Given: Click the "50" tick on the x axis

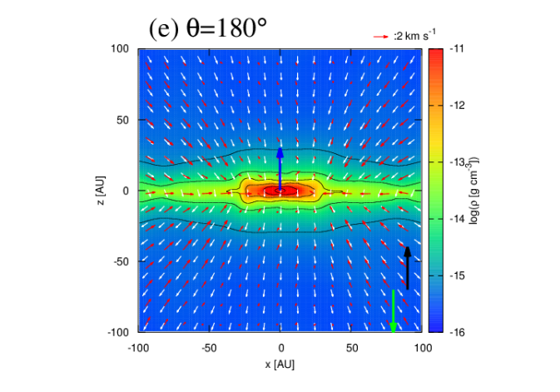Looking at the screenshot, I should [351, 348].
